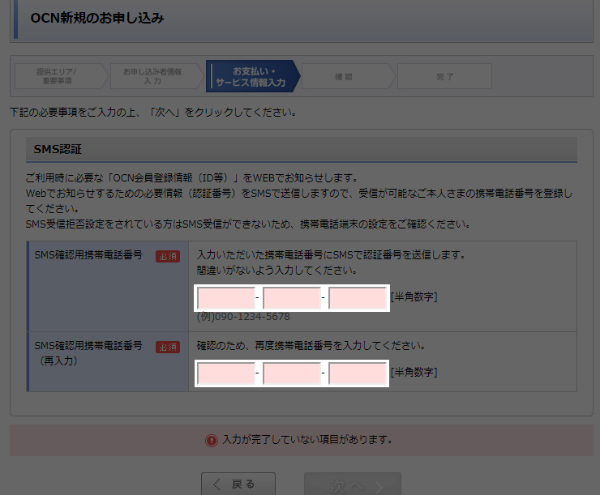This screenshot has width=600, height=495.
Task: Click middle box of phone number re-entry field
Action: pyautogui.click(x=292, y=373)
